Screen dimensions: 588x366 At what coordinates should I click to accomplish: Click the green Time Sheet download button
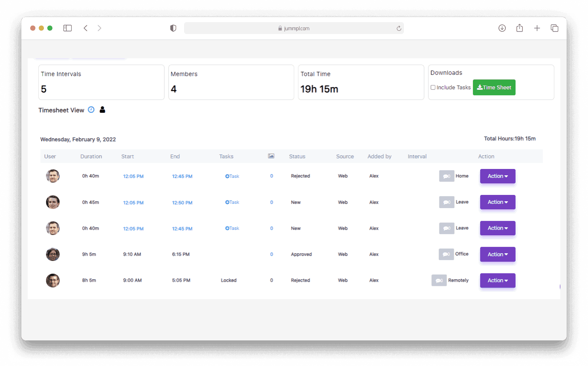point(494,87)
